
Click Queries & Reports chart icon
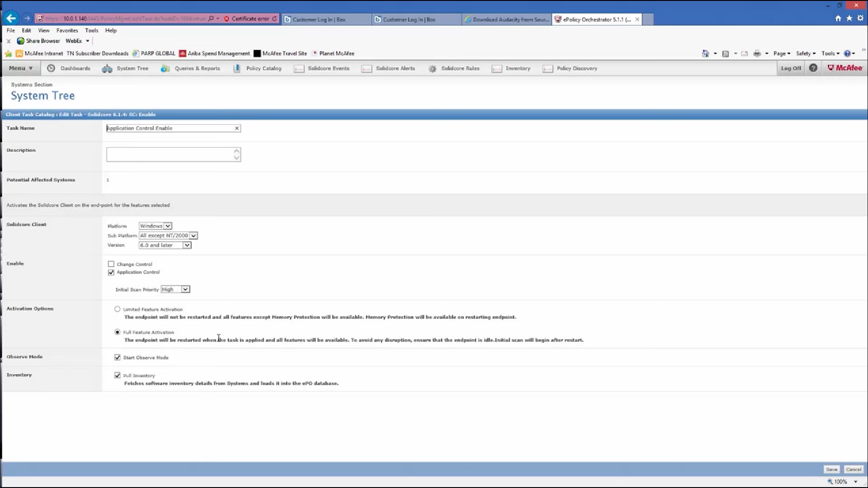point(165,69)
